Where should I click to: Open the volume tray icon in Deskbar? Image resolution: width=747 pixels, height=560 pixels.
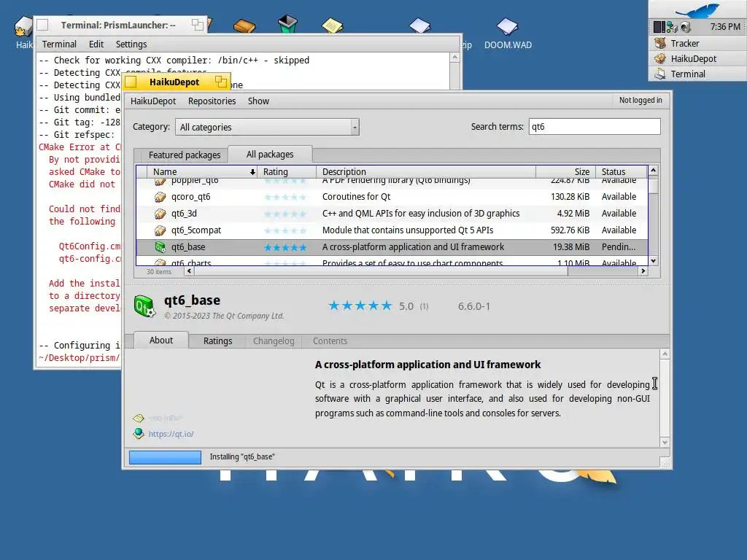point(686,27)
